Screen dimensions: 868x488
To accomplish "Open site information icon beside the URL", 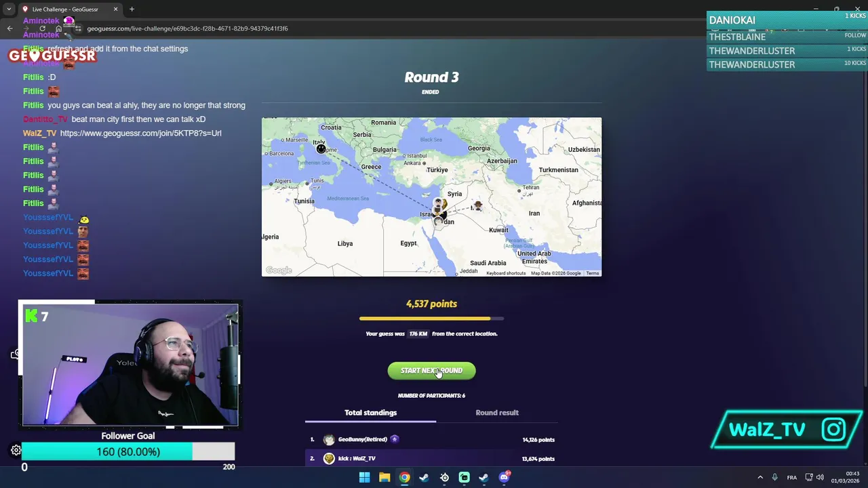I will [79, 28].
